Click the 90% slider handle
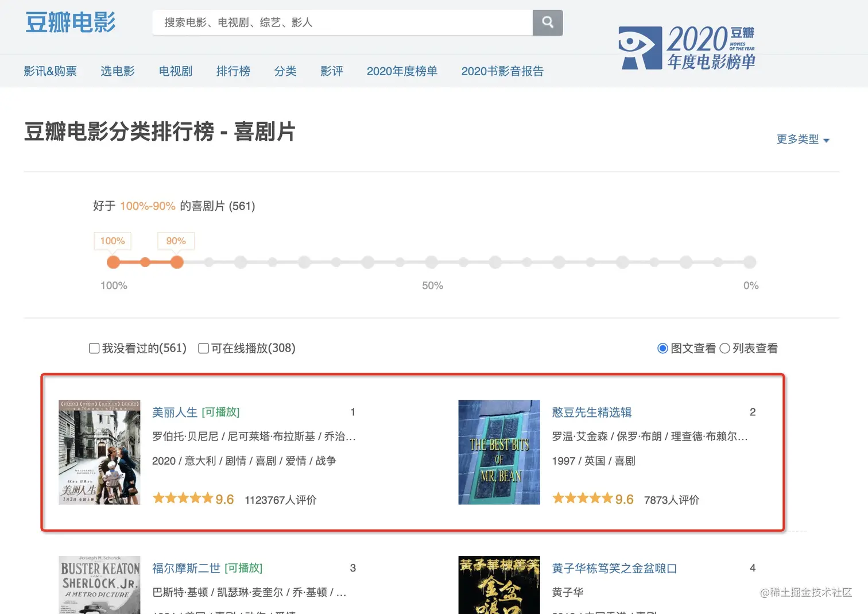This screenshot has width=868, height=614. pyautogui.click(x=177, y=262)
